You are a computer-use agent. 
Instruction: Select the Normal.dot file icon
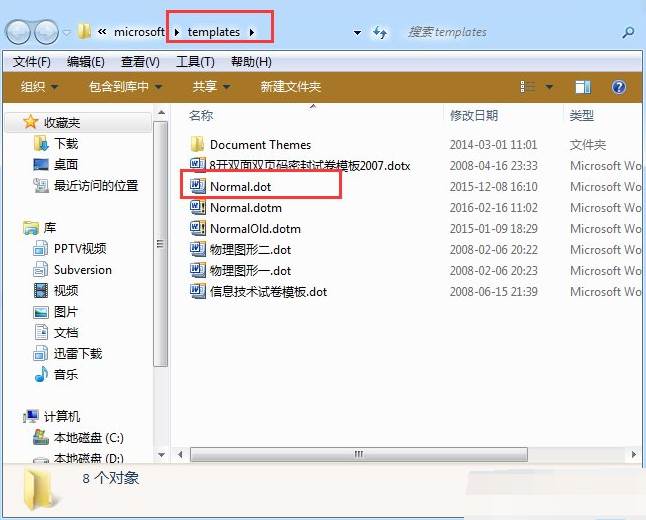[x=198, y=186]
